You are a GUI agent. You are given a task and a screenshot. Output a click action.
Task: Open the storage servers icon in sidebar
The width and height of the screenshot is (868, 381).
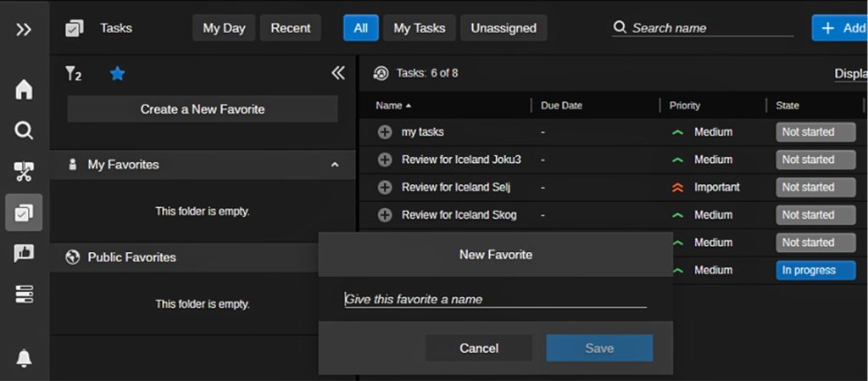24,294
